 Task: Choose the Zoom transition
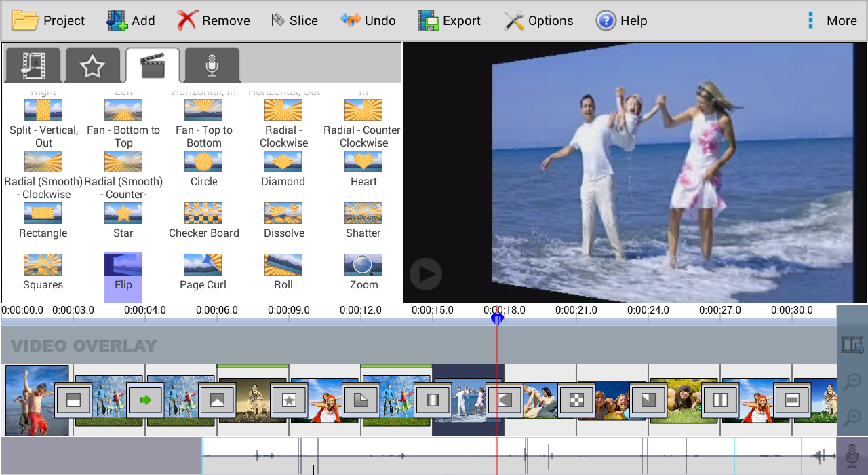(363, 265)
